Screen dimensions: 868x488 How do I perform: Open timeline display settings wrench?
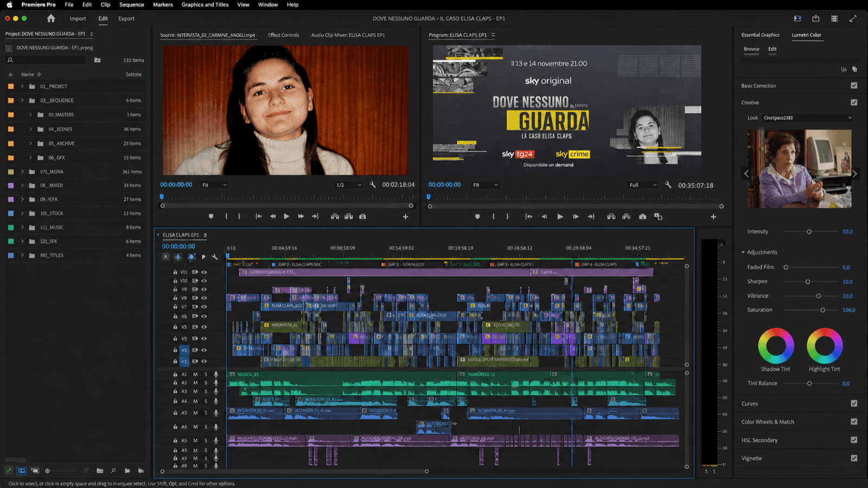215,257
